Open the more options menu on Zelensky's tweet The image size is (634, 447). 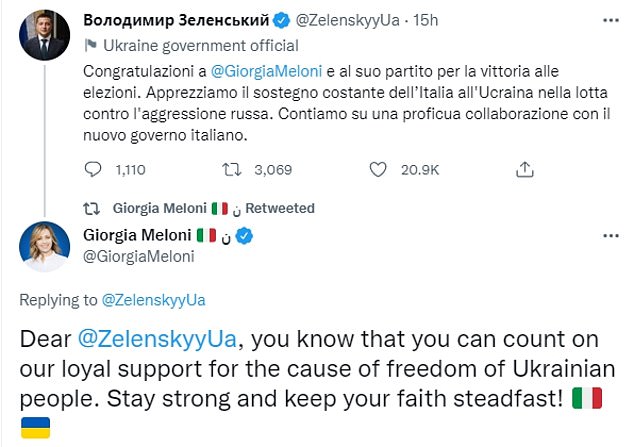point(611,19)
